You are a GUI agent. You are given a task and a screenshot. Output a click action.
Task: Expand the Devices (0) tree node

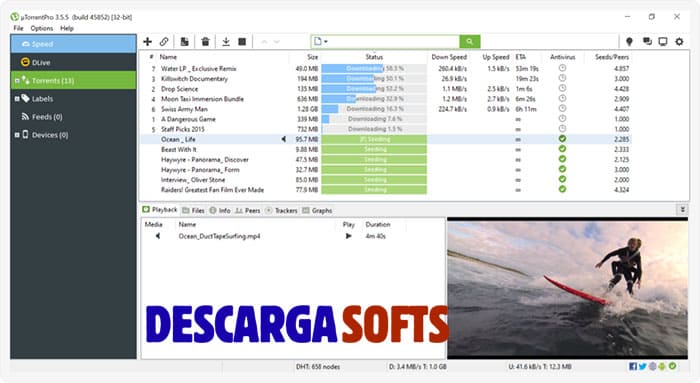coord(17,135)
